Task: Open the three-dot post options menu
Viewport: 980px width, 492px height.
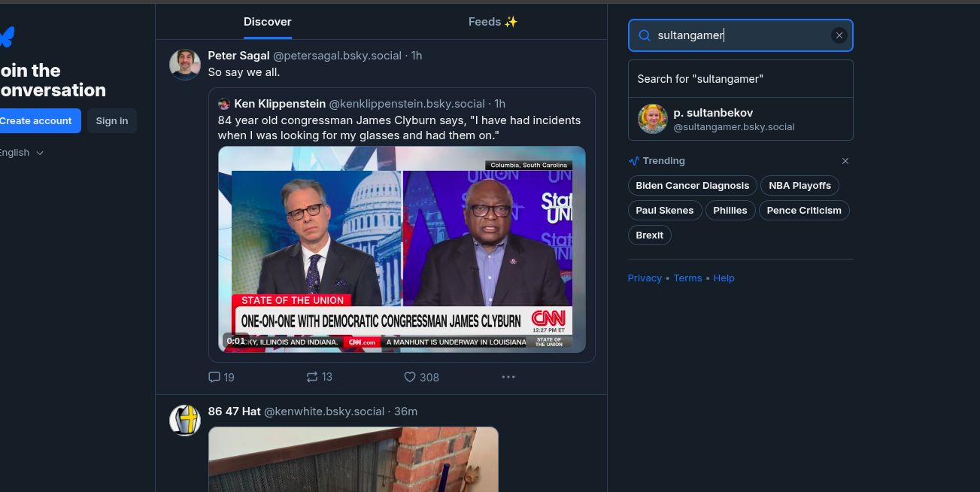Action: 508,377
